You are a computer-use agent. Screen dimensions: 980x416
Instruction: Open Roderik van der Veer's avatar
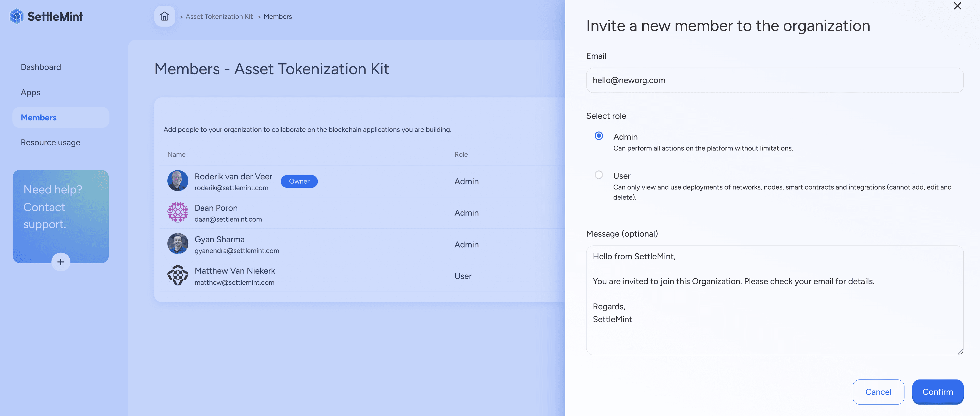click(178, 181)
